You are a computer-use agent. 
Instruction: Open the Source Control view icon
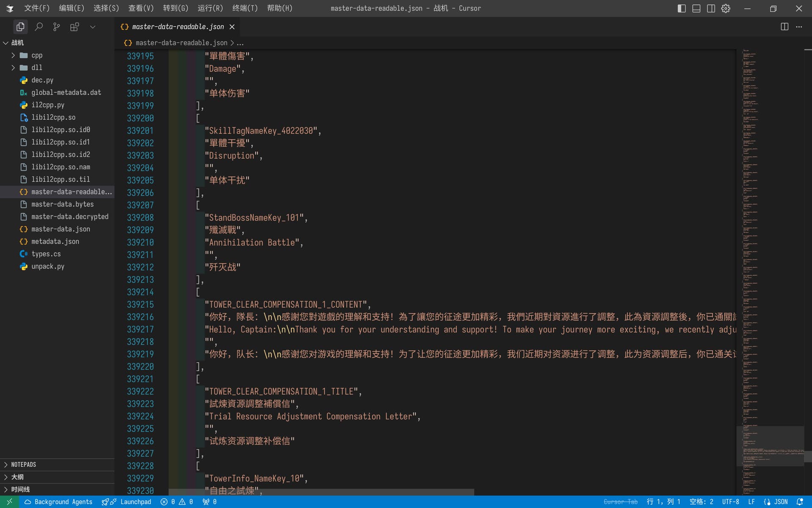(x=56, y=27)
